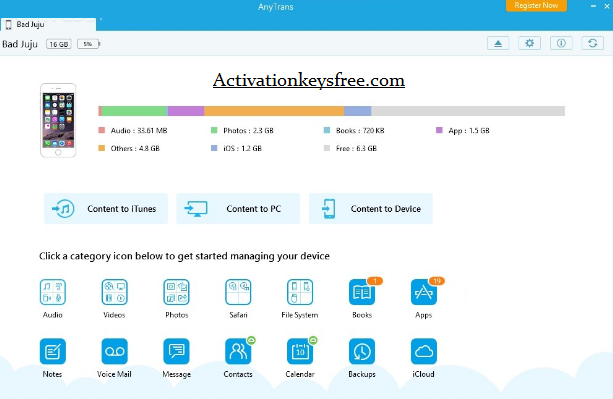Open the Apps category
The width and height of the screenshot is (613, 399).
[424, 292]
